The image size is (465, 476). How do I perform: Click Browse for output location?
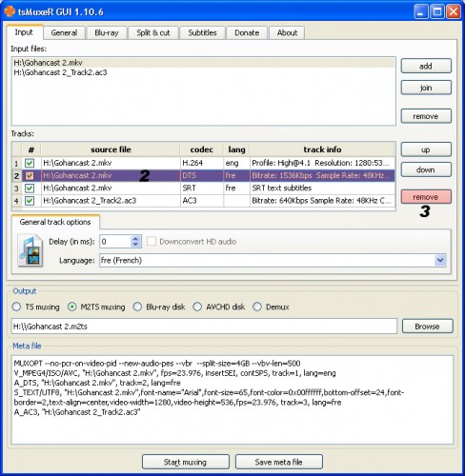click(x=428, y=327)
